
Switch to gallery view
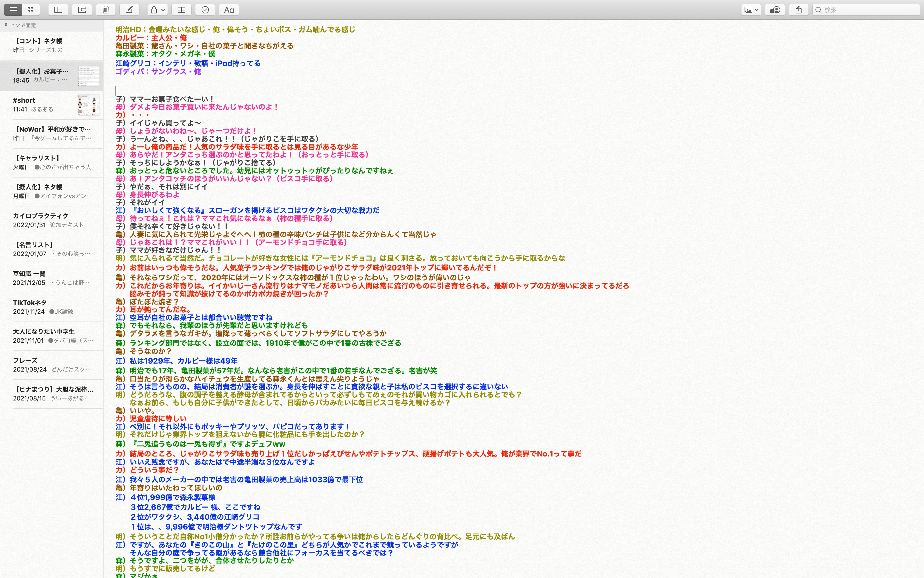[x=30, y=10]
